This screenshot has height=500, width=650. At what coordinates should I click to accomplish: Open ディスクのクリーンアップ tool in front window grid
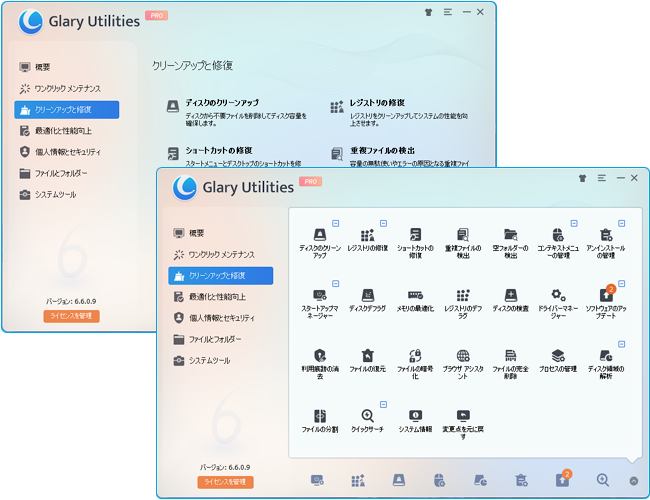320,243
